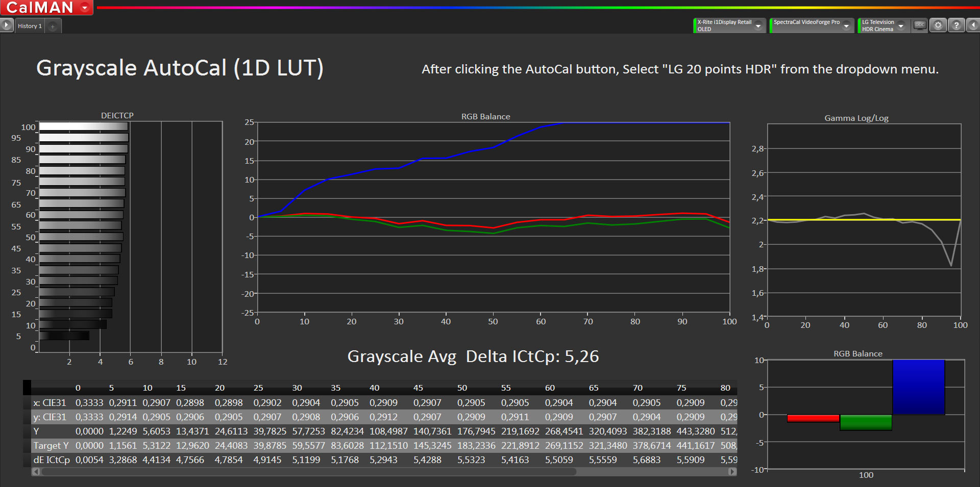Click the DDC display control icon
The height and width of the screenshot is (487, 980).
point(920,25)
